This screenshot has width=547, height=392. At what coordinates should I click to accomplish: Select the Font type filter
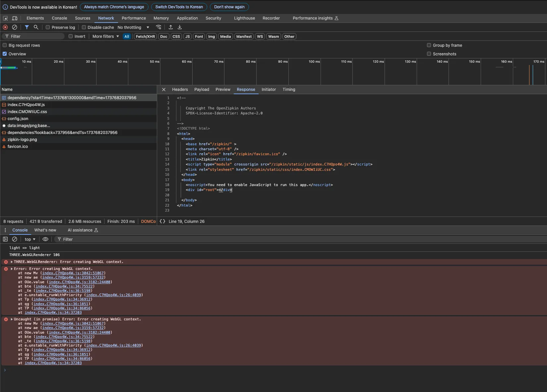tap(199, 36)
